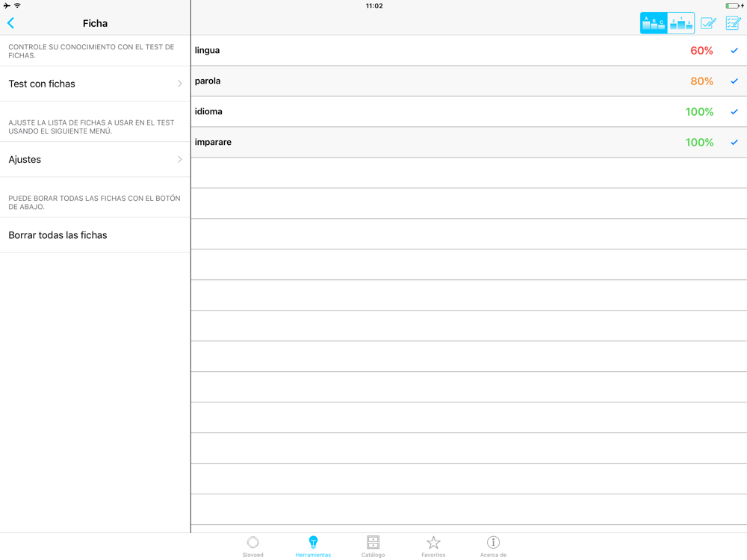Toggle the checkmark for lingua
The width and height of the screenshot is (747, 560).
734,51
